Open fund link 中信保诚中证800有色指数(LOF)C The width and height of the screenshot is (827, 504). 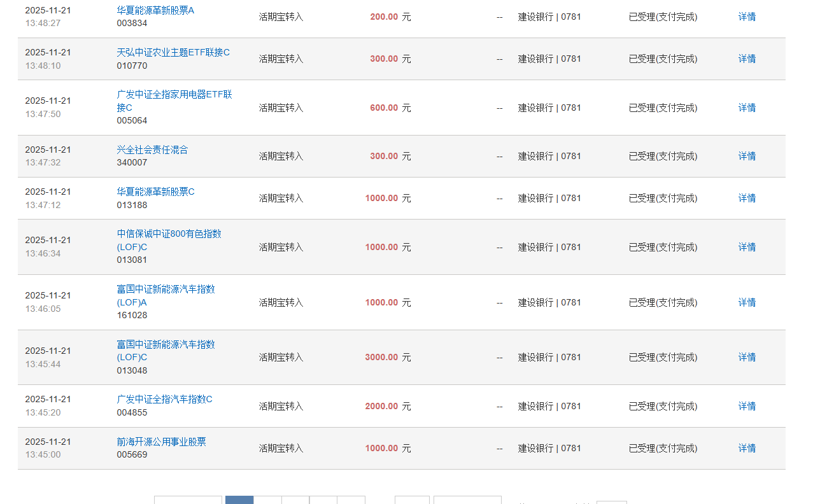point(169,240)
